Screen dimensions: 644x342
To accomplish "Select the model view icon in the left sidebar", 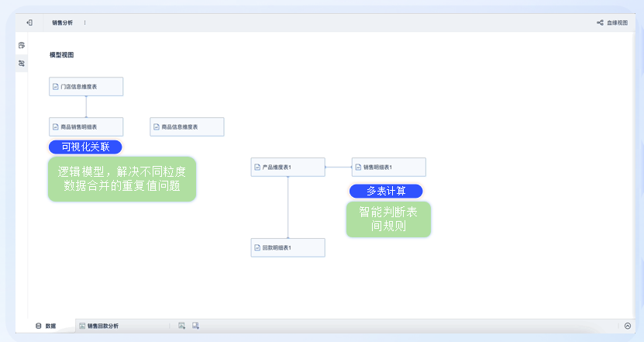I will (22, 64).
